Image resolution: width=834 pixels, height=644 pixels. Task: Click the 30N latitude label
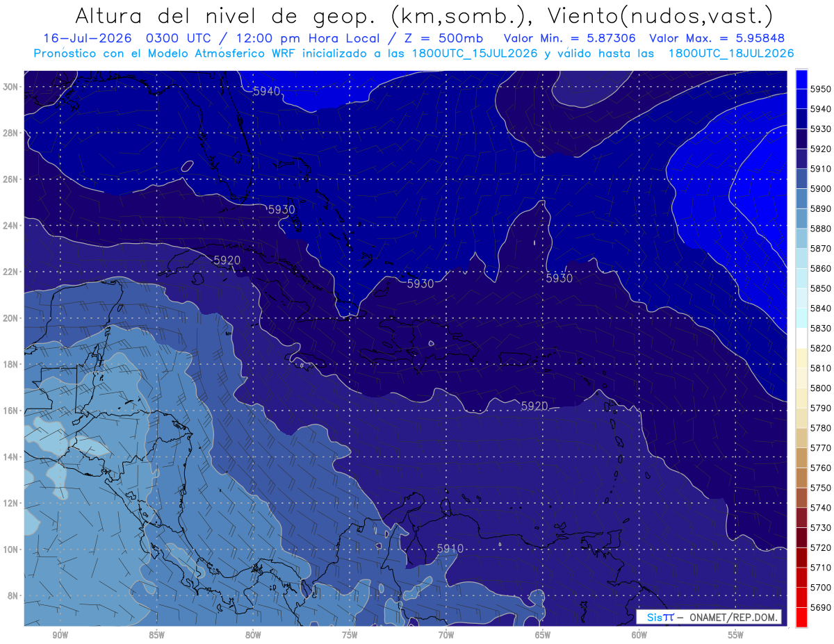12,87
